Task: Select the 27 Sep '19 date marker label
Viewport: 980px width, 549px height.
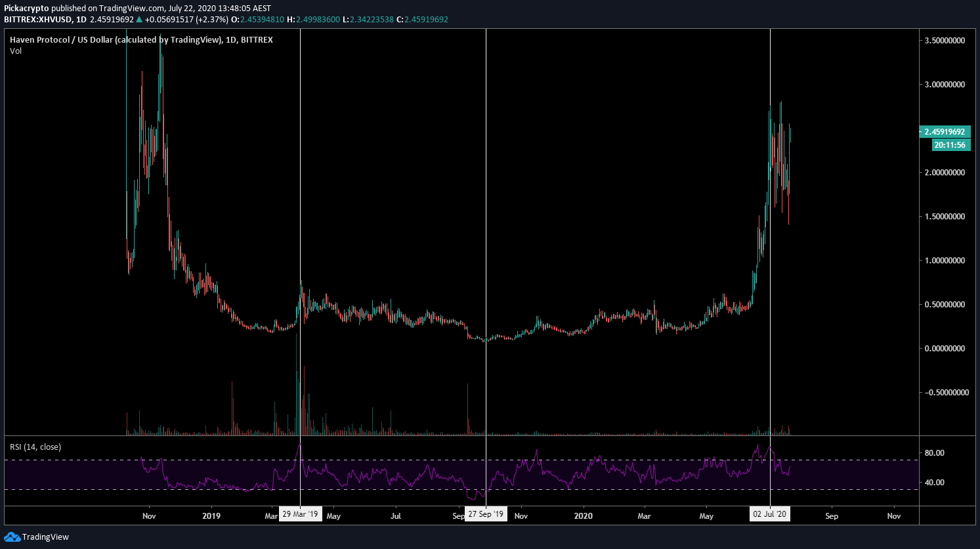Action: 486,514
